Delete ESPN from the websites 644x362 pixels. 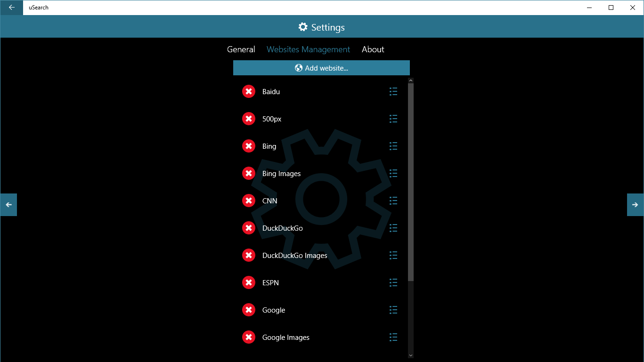point(249,283)
